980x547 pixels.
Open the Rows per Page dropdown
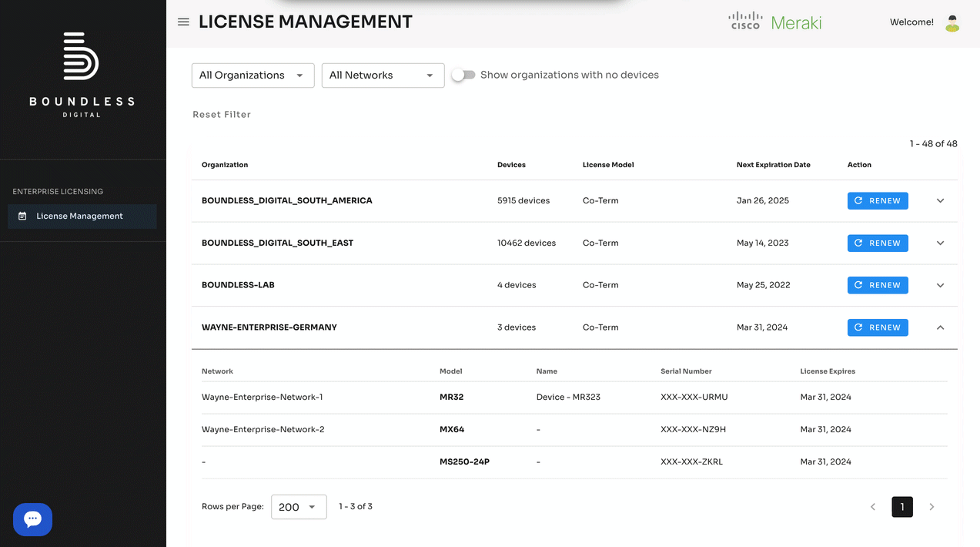click(x=299, y=506)
